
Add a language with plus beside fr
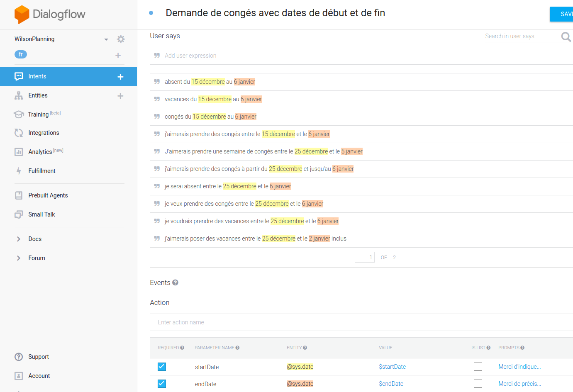118,55
